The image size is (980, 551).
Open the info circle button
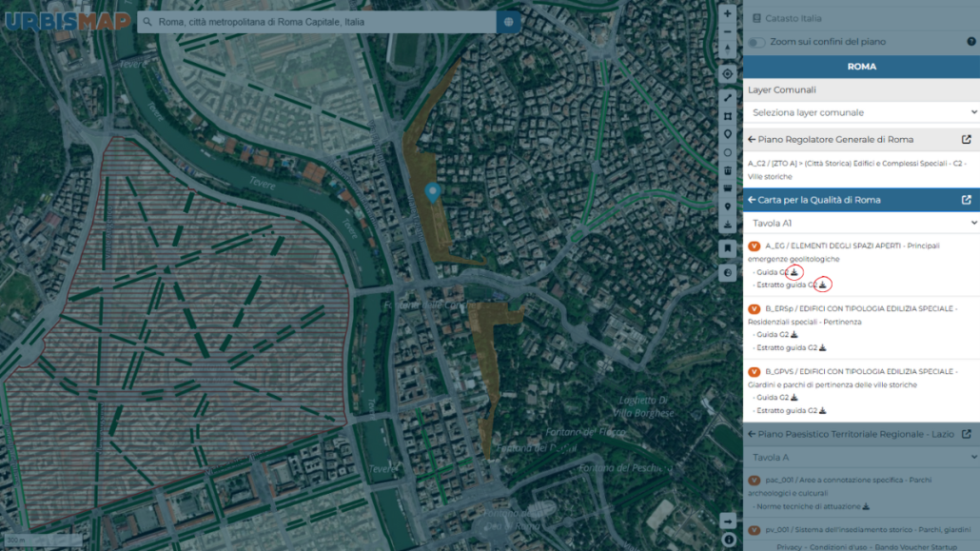coord(729,540)
